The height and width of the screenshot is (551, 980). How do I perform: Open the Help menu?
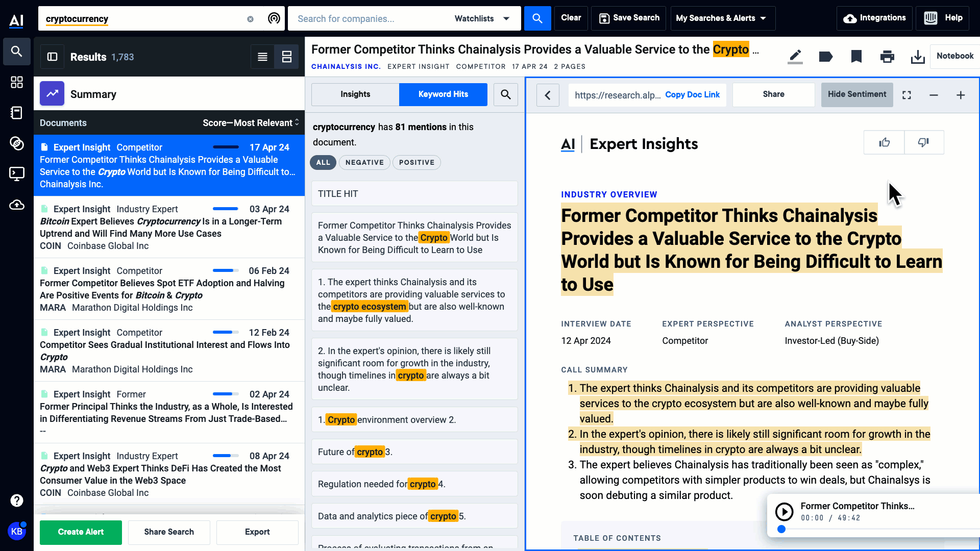click(x=942, y=18)
